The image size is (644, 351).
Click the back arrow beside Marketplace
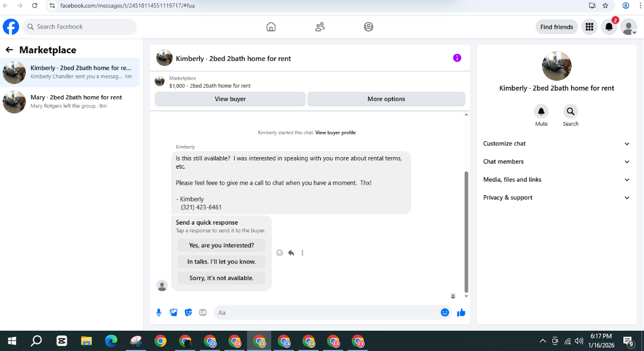[9, 50]
